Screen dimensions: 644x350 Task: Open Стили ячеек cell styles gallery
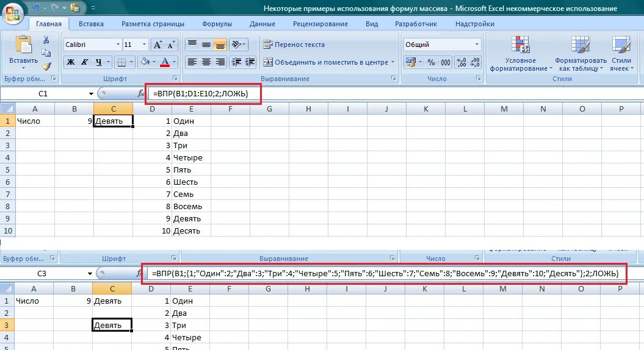(x=621, y=53)
